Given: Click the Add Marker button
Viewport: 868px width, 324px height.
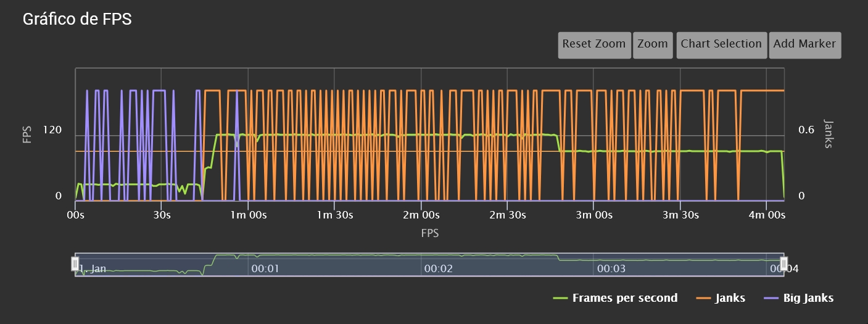Looking at the screenshot, I should pos(804,45).
